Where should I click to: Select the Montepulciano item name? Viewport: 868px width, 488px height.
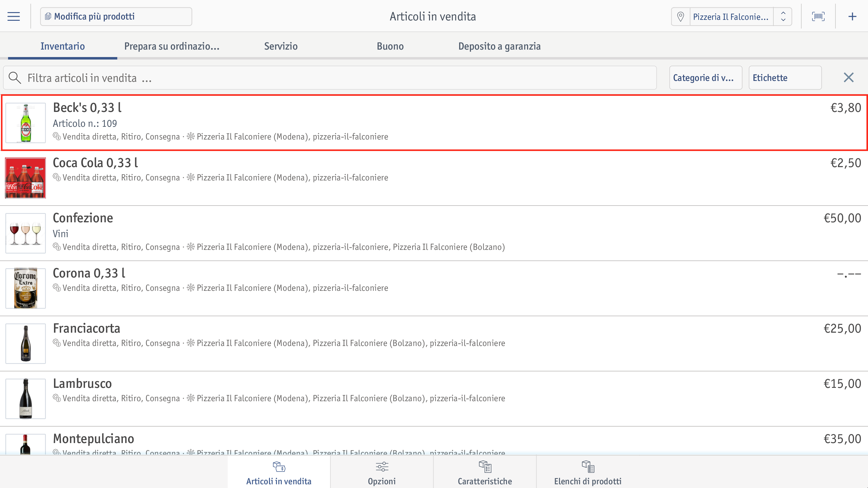click(x=94, y=439)
